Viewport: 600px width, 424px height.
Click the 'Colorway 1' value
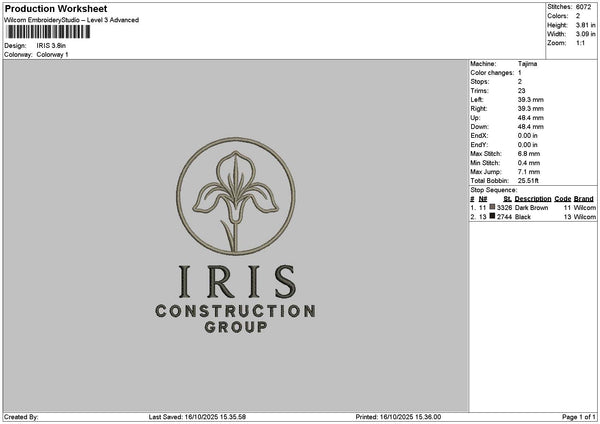point(52,55)
